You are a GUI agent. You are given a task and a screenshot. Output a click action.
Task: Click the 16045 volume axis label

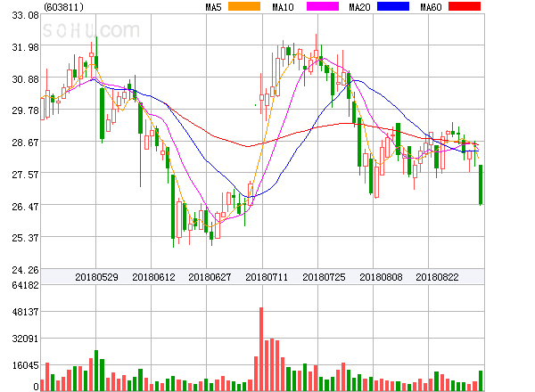25,366
